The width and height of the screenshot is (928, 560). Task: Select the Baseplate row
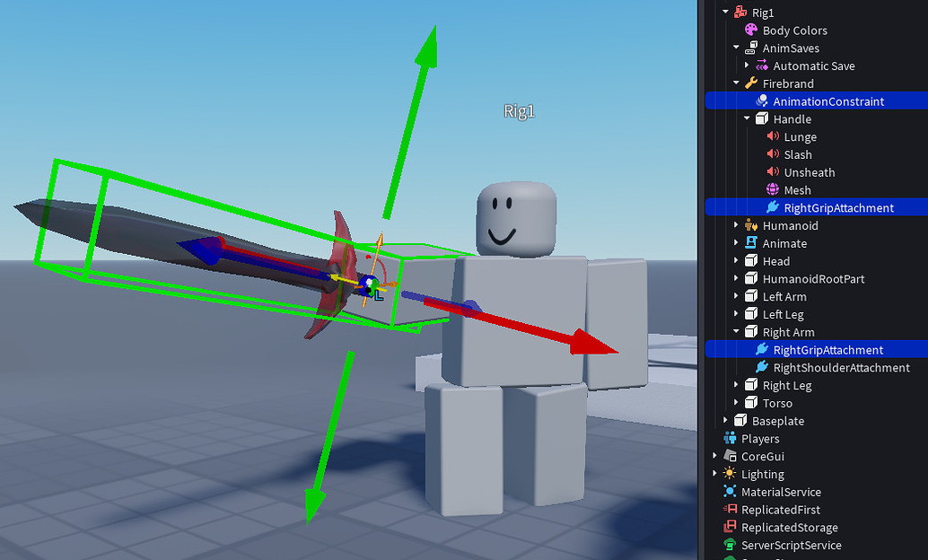(817, 420)
